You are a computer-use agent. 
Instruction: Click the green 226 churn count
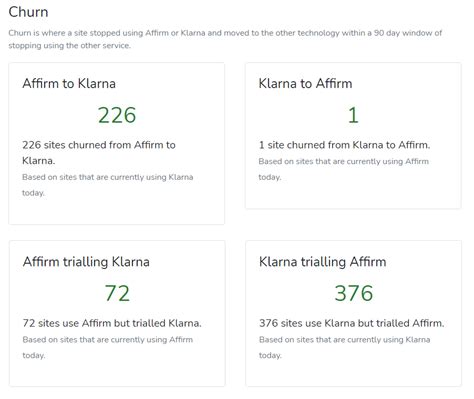pyautogui.click(x=117, y=115)
